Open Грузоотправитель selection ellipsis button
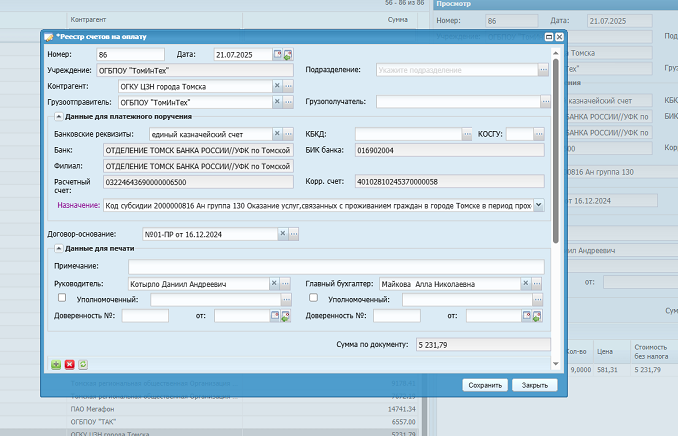 coord(288,102)
